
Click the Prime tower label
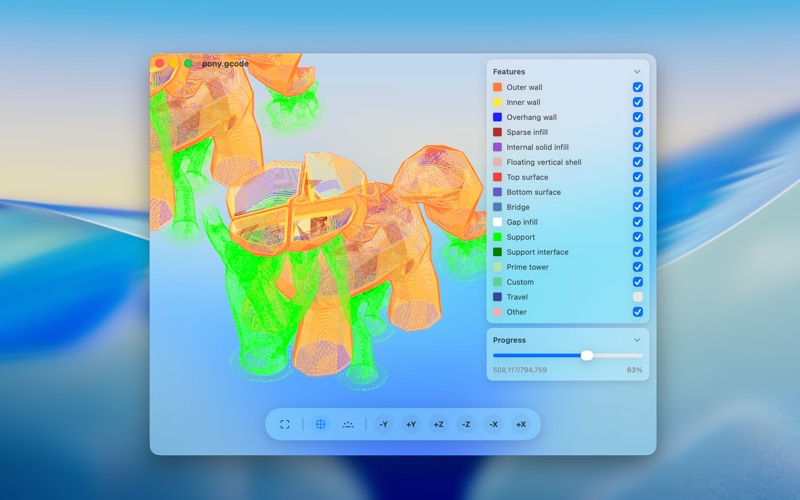(x=528, y=267)
